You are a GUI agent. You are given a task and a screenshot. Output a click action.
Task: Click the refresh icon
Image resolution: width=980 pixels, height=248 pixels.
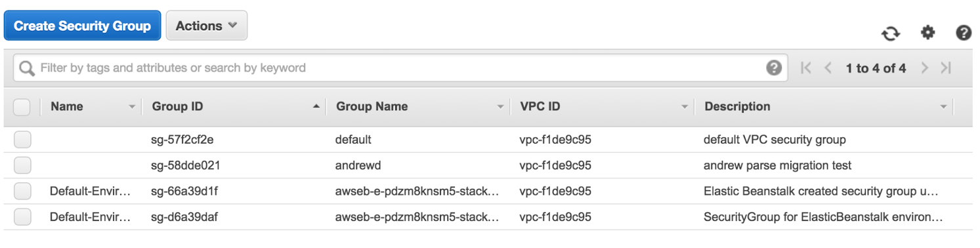pyautogui.click(x=891, y=33)
